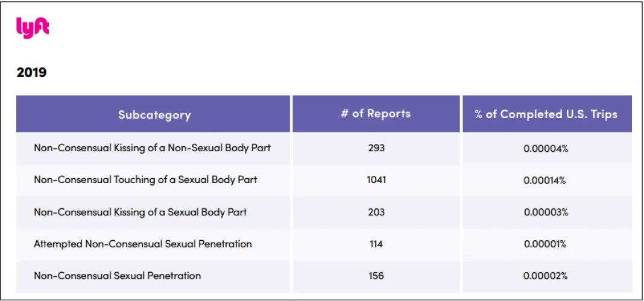Image resolution: width=644 pixels, height=301 pixels.
Task: Click Non-Consensual Kissing of a Non-Sexual Body Part row label
Action: 152,147
